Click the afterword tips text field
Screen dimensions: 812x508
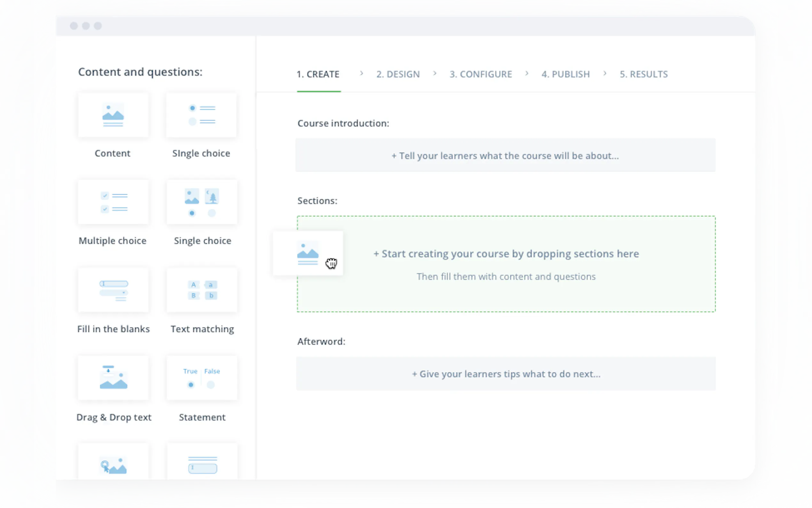505,374
